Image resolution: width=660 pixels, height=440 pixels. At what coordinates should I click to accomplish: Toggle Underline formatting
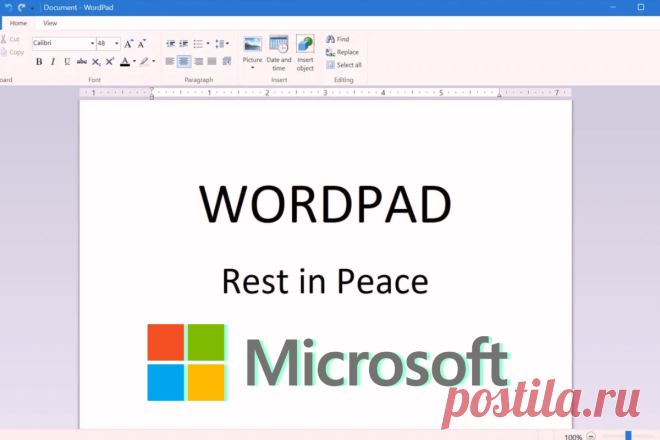click(67, 61)
